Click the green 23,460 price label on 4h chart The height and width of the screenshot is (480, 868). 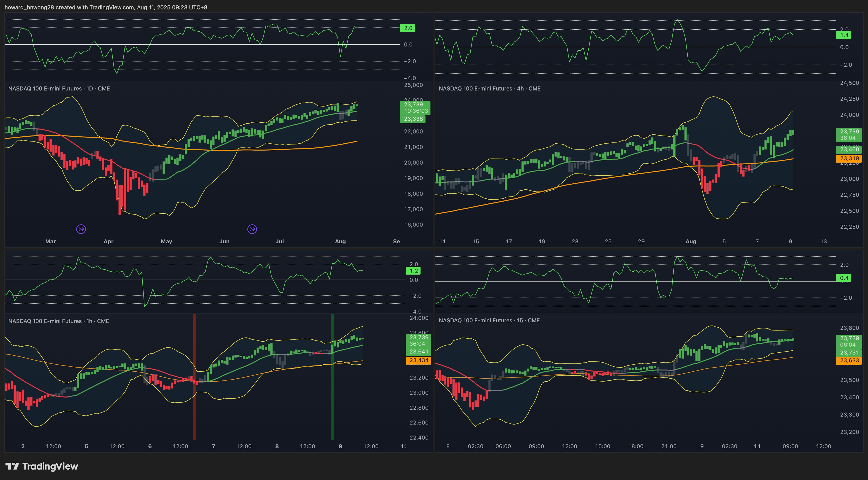click(849, 149)
